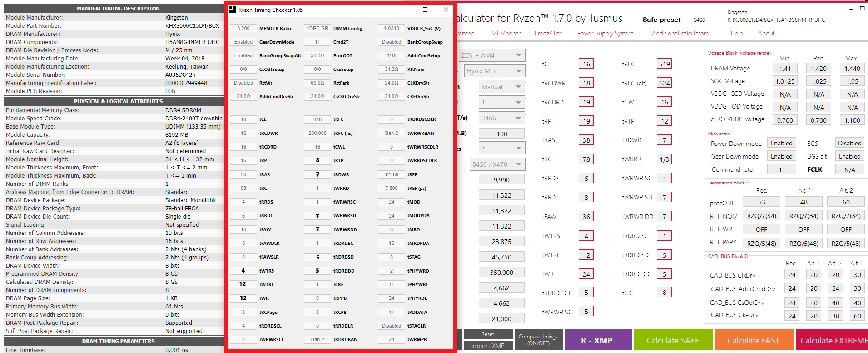Click the procODT Rec. value 53
868x353 pixels.
coord(762,202)
